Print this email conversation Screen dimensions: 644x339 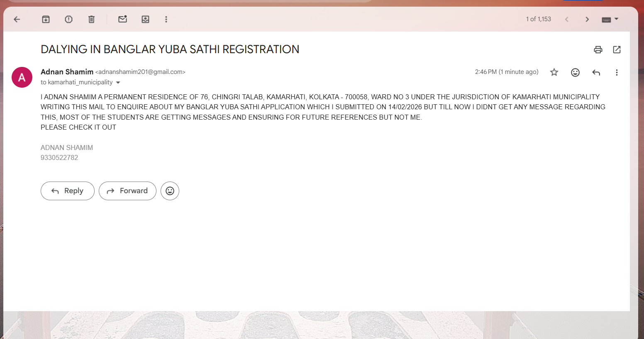tap(598, 50)
